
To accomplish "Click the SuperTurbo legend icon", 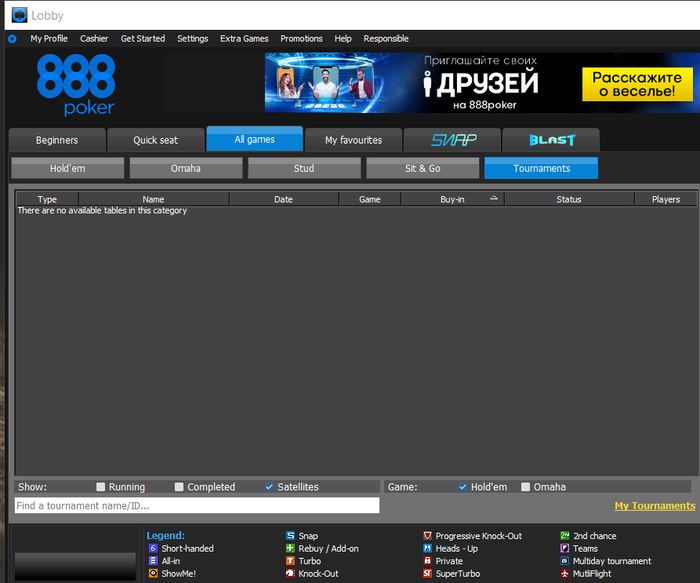I will coord(427,573).
